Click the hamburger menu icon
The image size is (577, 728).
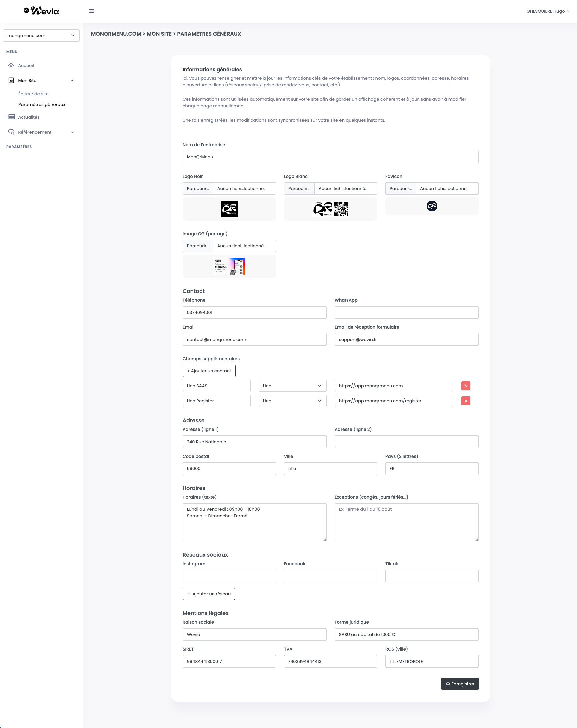(x=91, y=11)
